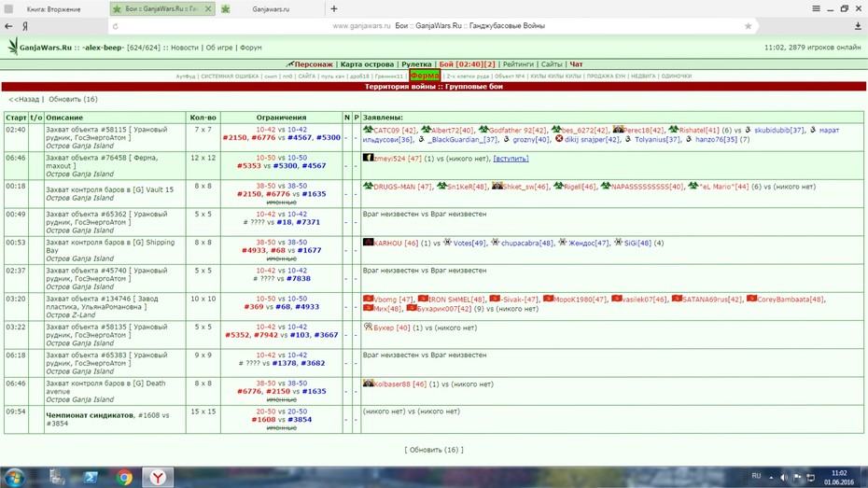Click the 'RU' language indicator
868x488 pixels.
(x=756, y=476)
